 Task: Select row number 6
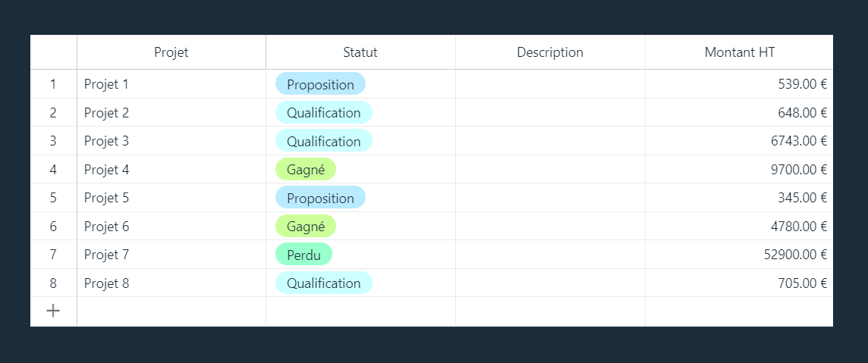click(x=53, y=226)
